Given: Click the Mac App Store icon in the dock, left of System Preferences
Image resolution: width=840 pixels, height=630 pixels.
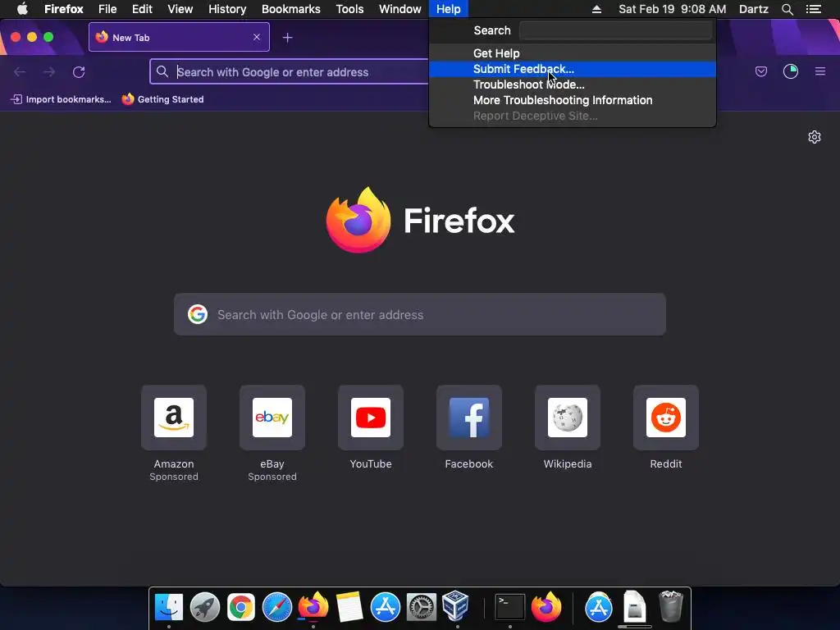Looking at the screenshot, I should click(x=386, y=607).
